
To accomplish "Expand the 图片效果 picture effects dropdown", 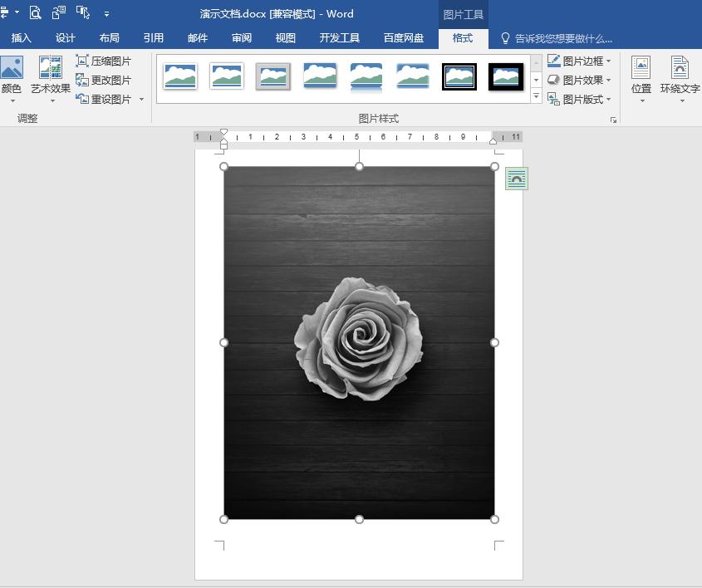I will tap(608, 81).
